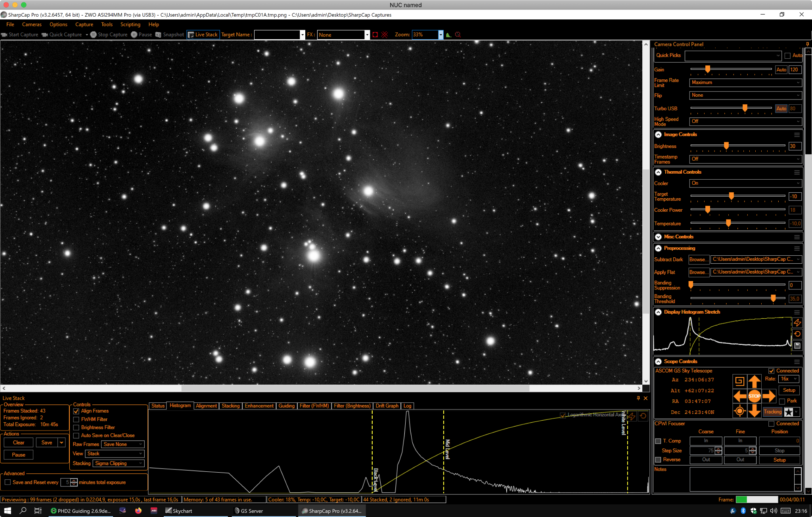Open the Stacking Sigma Clipping dropdown

(x=118, y=463)
